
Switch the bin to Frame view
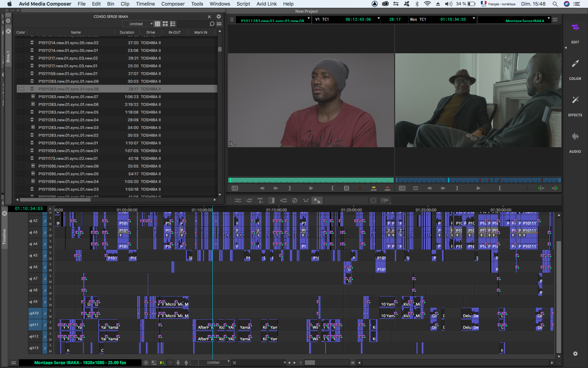coord(165,24)
